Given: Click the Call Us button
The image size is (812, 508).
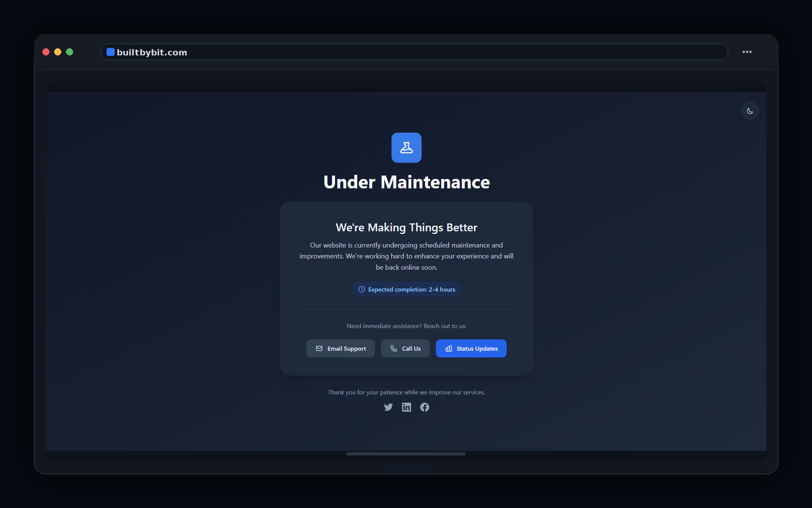Looking at the screenshot, I should coord(405,348).
